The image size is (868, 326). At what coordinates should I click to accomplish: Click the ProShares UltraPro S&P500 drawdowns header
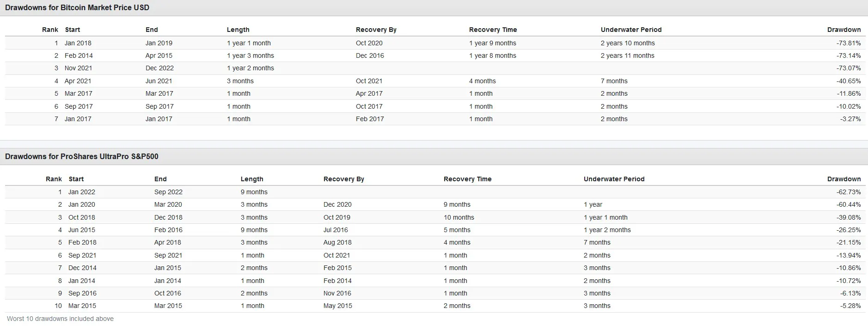coord(82,157)
